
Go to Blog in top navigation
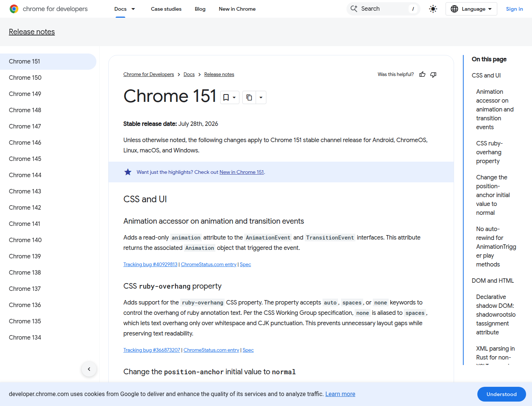(200, 9)
